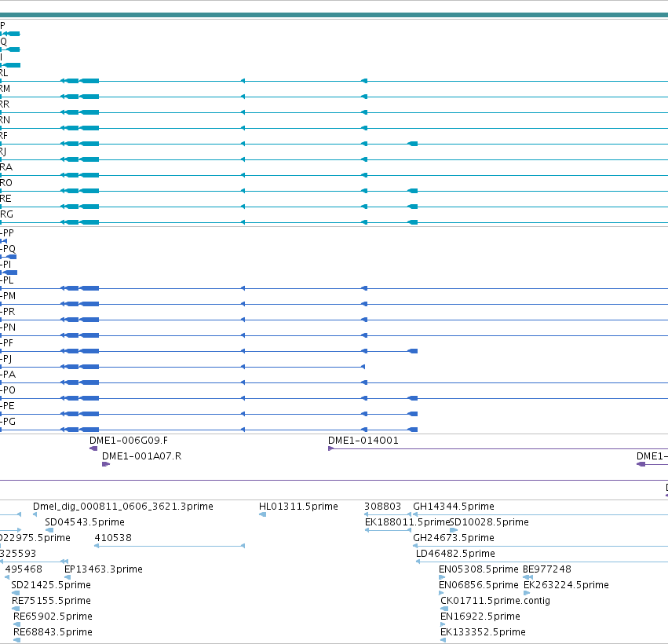Viewport: 668px width, 644px height.
Task: Click the -PM polypeptide label
Action: [8, 296]
